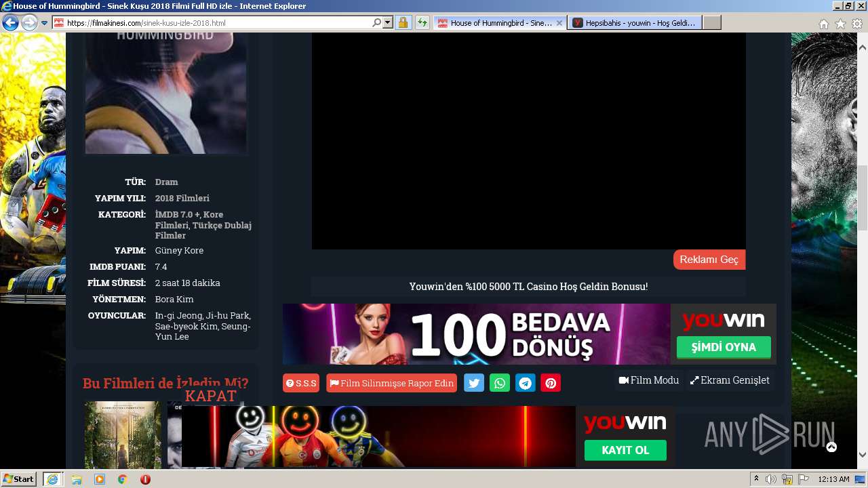Click the Reklamı Geç skip-ad button
This screenshot has height=488, width=868.
(x=709, y=260)
